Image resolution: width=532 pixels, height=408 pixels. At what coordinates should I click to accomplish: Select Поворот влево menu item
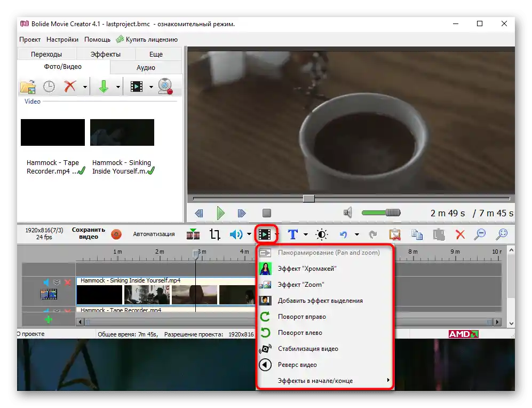click(325, 333)
